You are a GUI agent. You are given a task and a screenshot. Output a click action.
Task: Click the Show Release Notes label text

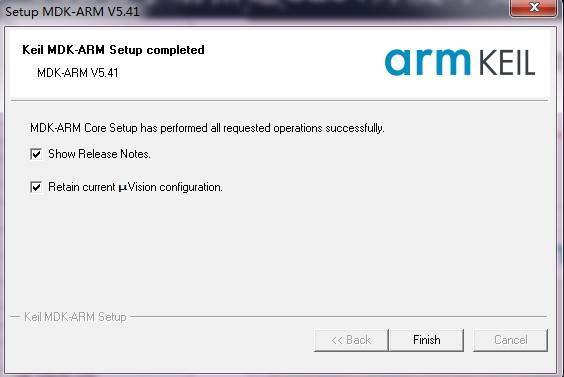coord(99,154)
